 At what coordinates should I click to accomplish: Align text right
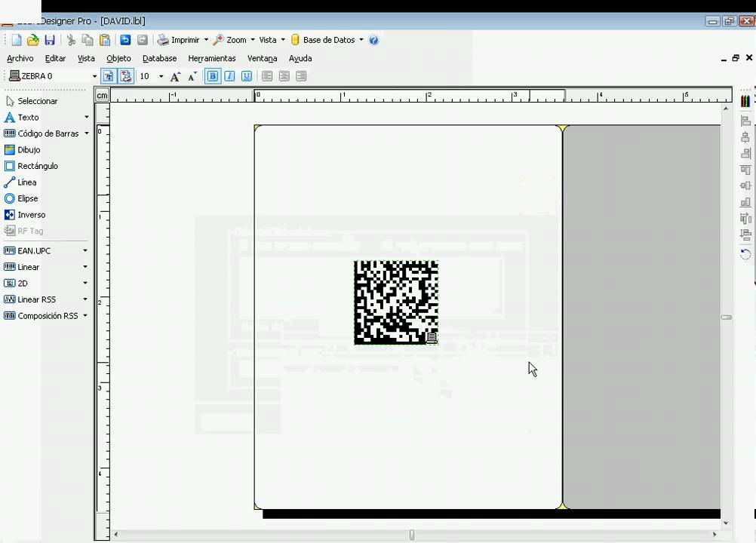click(301, 76)
